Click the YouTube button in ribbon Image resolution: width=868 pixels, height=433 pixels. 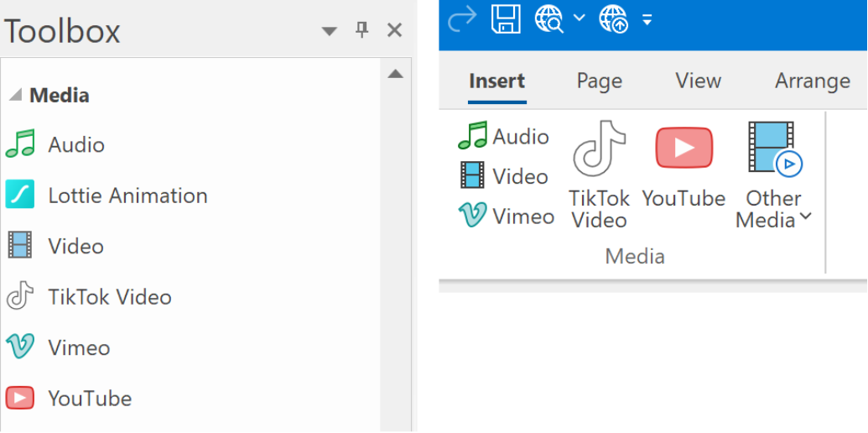683,165
